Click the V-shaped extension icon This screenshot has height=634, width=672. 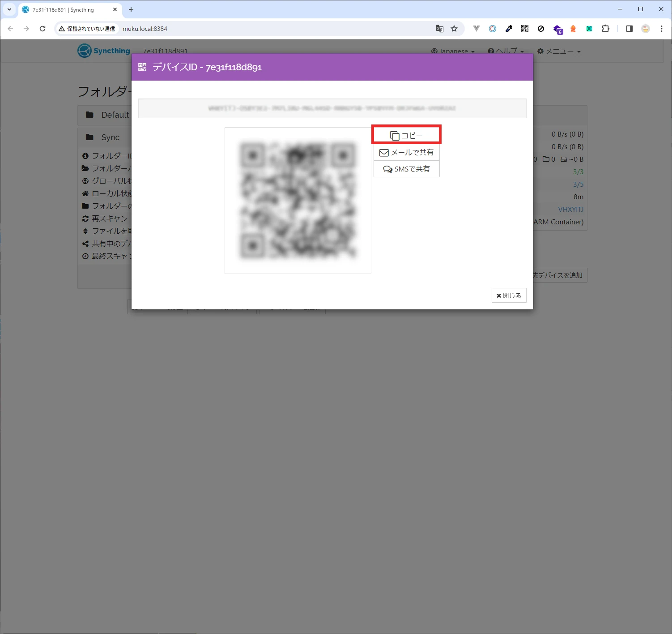[x=476, y=29]
